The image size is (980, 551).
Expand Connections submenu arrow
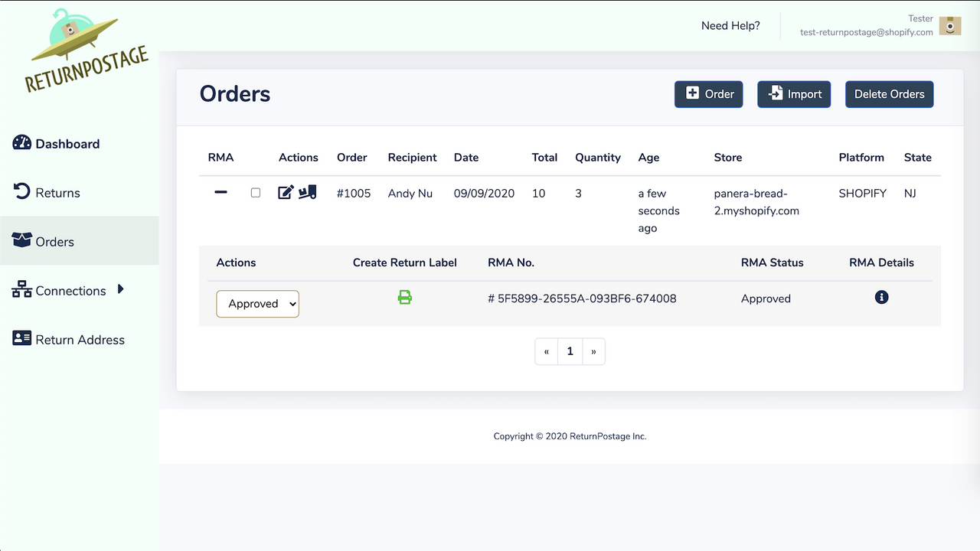coord(120,289)
